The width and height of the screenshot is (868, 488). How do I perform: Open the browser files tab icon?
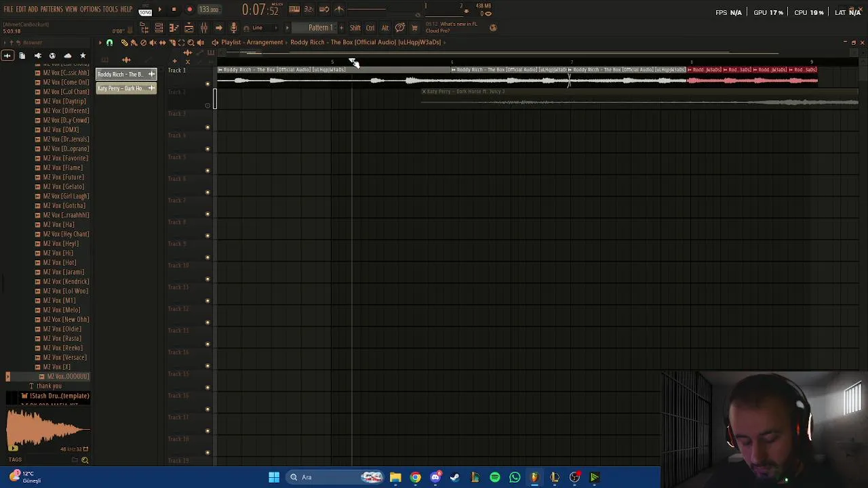(22, 56)
